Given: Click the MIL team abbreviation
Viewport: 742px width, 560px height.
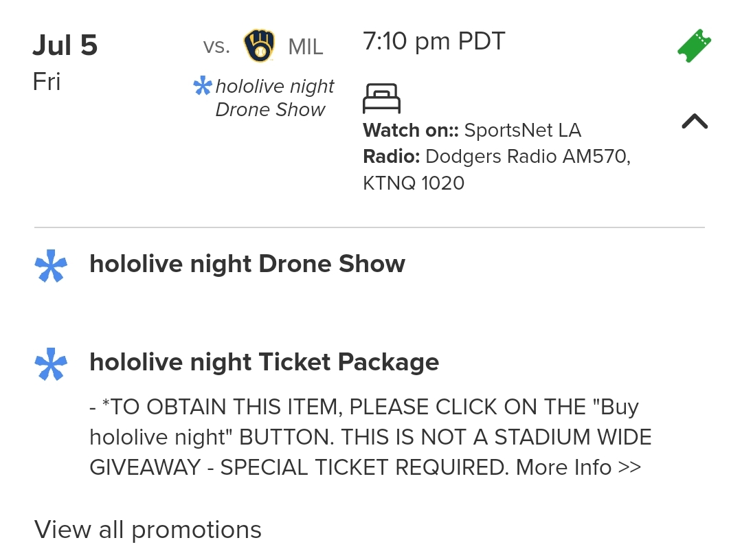Looking at the screenshot, I should pyautogui.click(x=306, y=47).
